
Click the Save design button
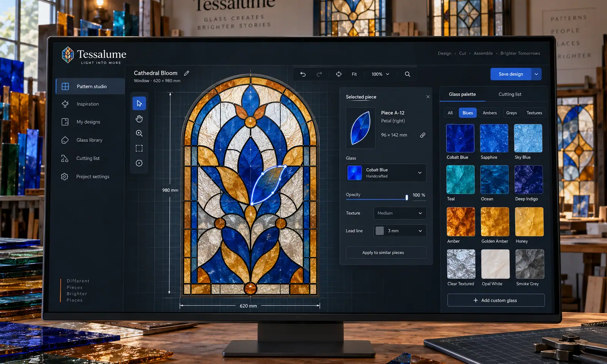[511, 74]
